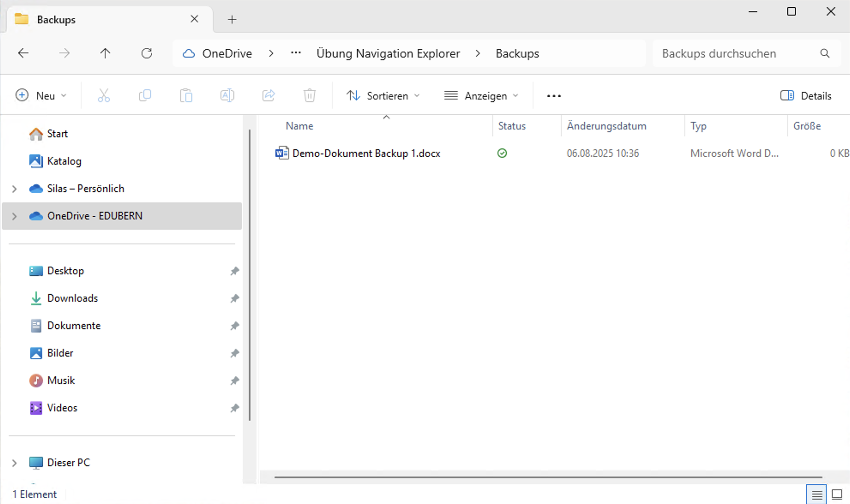Viewport: 850px width, 504px height.
Task: Toggle the Details pane
Action: [x=806, y=96]
